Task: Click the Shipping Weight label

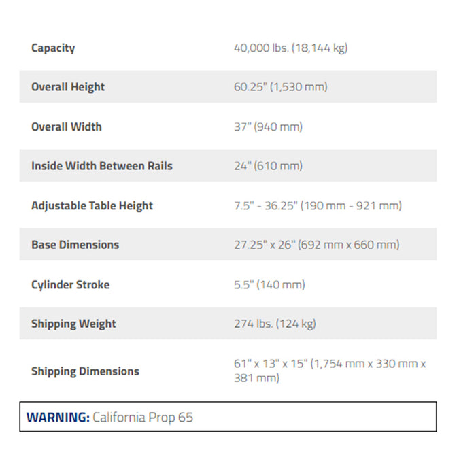Action: [x=73, y=324]
